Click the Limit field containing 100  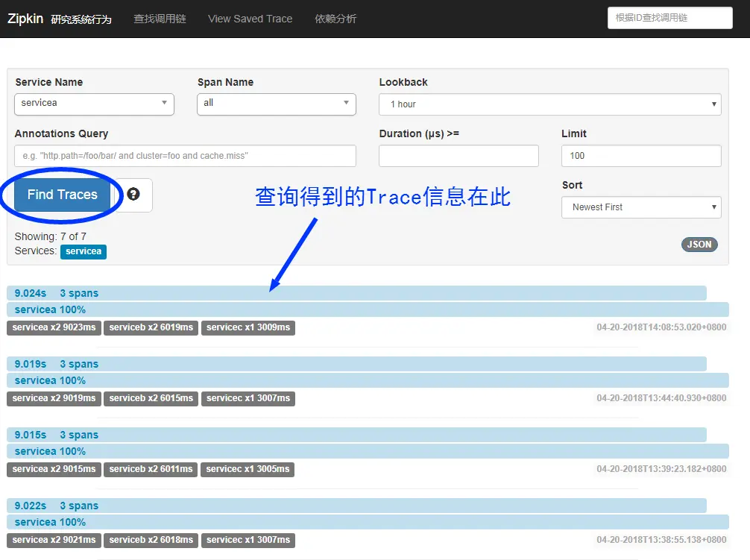[641, 156]
